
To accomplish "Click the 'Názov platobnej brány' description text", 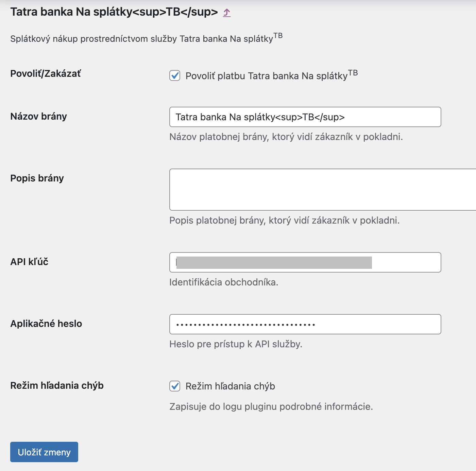I will 286,137.
